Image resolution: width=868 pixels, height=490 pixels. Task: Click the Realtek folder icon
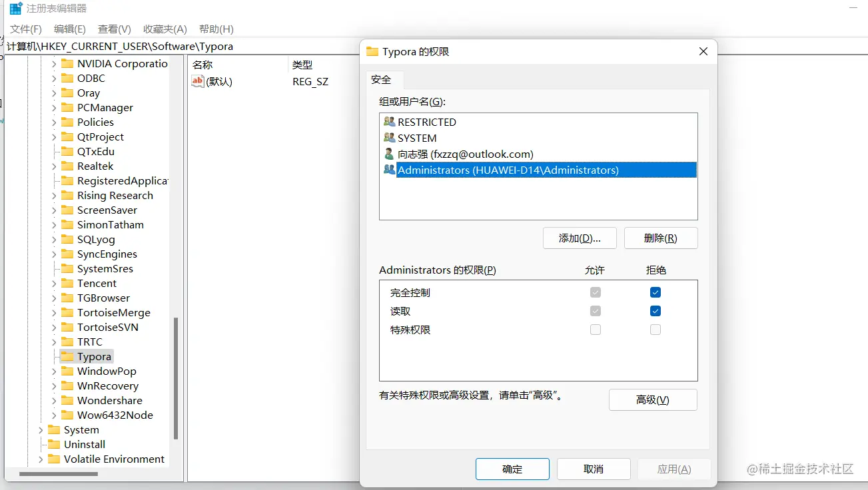pos(67,166)
